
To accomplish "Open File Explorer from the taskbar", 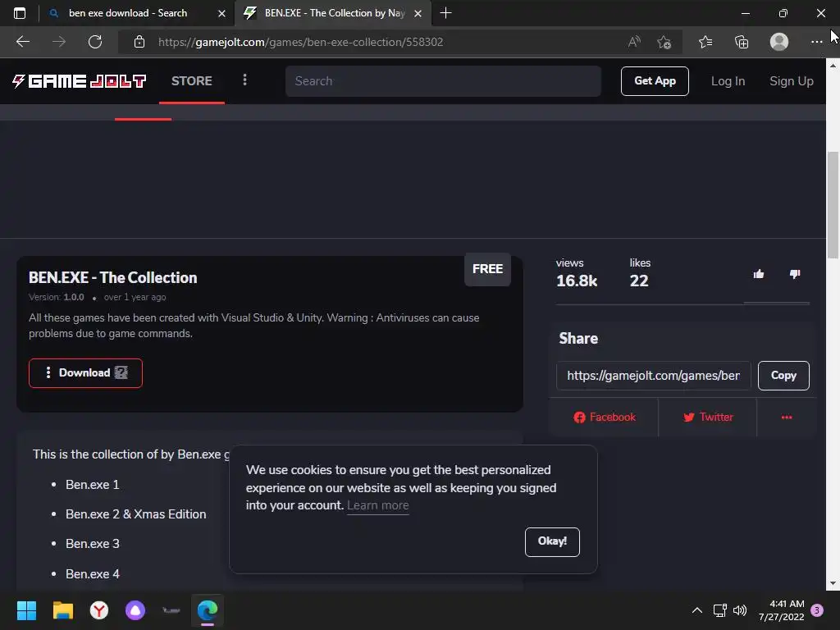I will click(62, 610).
